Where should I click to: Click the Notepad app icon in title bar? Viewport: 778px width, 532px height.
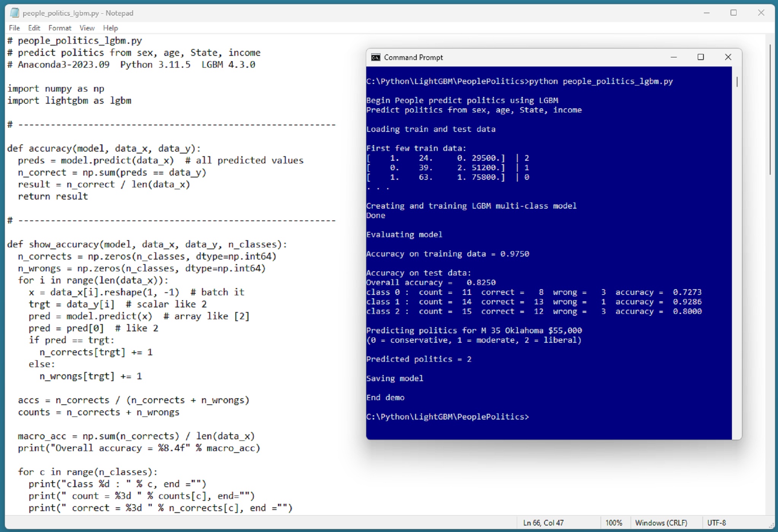(x=14, y=13)
